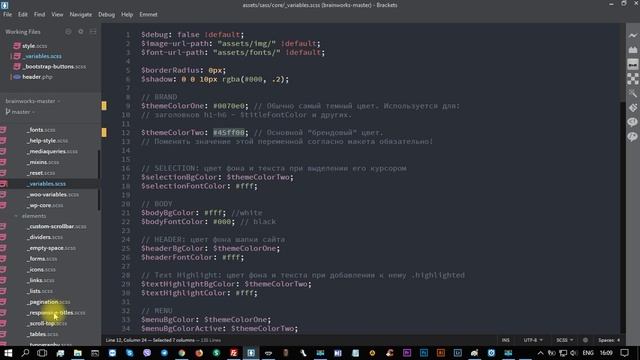
Task: Open the File menu
Action: [8, 14]
